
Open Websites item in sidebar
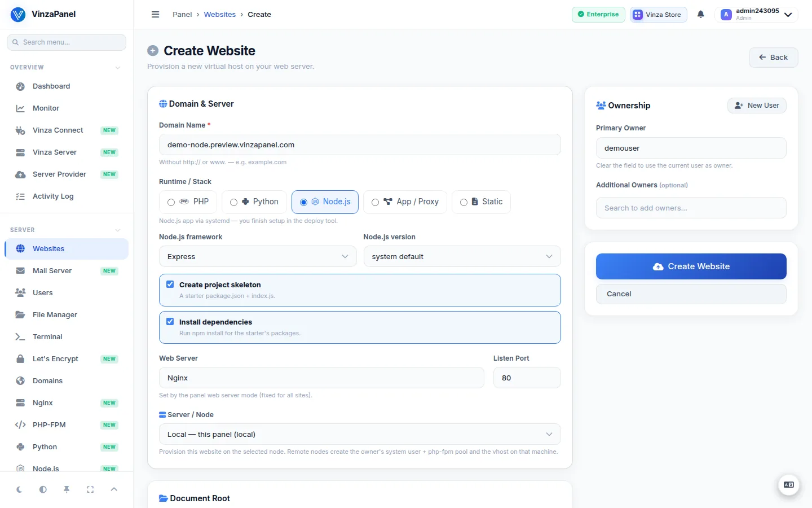point(67,249)
